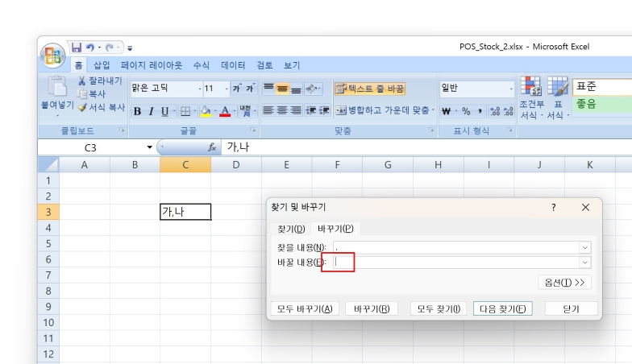Screen dimensions: 632x364
Task: Toggle Italic formatting
Action: coord(151,111)
